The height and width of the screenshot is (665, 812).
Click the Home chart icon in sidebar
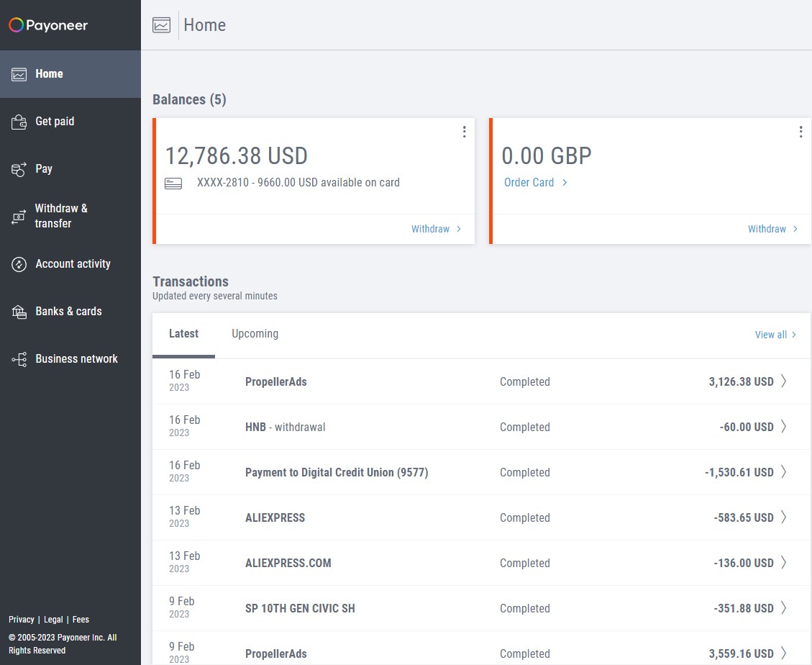(19, 74)
